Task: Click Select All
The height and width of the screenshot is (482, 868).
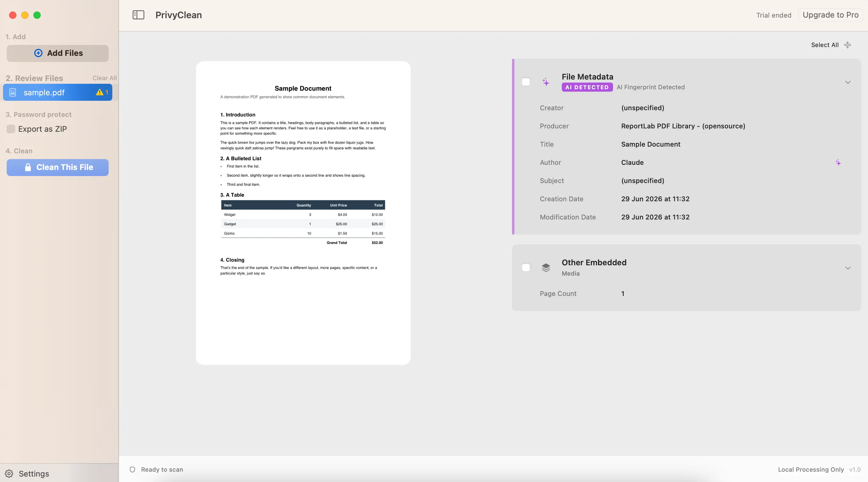Action: (x=825, y=45)
